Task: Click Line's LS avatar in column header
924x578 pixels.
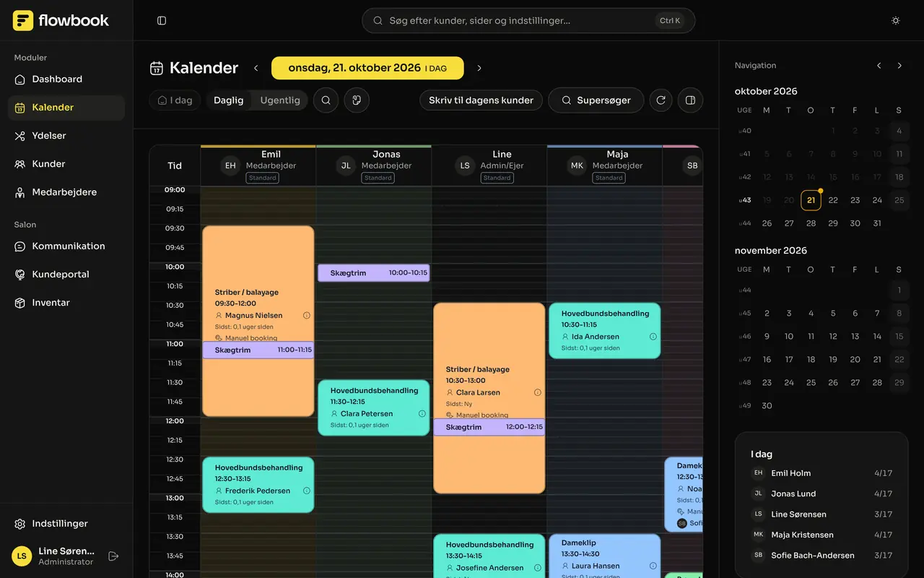Action: click(465, 166)
